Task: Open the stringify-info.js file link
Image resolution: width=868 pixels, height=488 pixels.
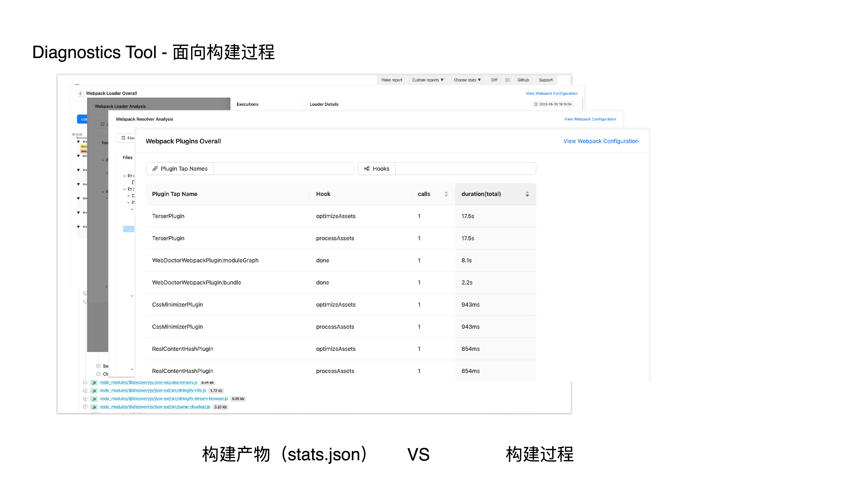Action: (x=153, y=391)
